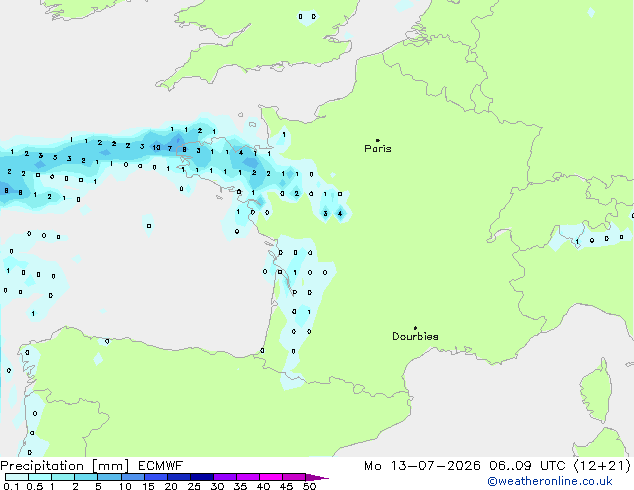Click the 10 mm value off Brittany
The image size is (634, 490).
tap(156, 148)
